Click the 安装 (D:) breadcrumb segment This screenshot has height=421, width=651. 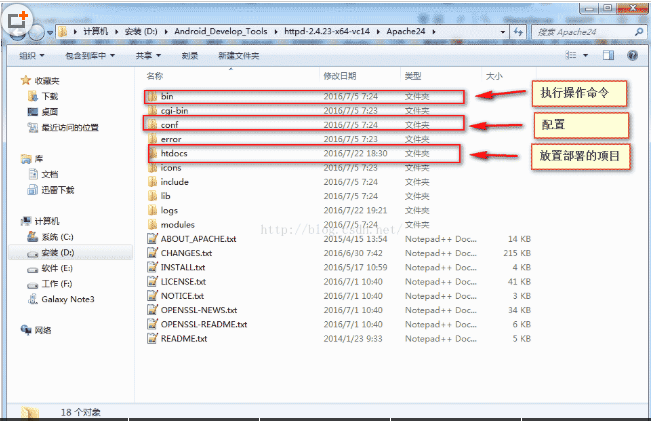click(x=141, y=32)
